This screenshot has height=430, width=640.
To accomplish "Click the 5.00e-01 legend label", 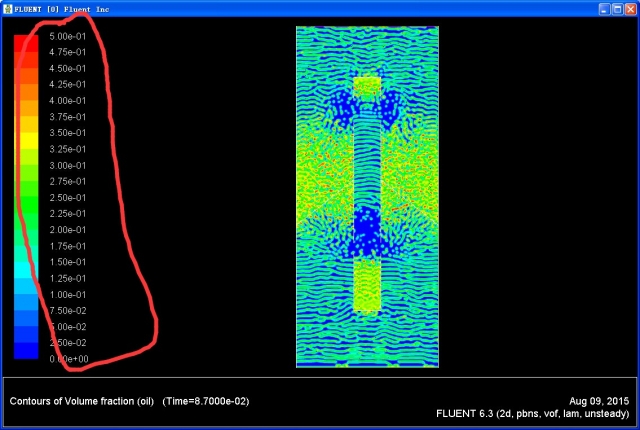I will tap(68, 36).
